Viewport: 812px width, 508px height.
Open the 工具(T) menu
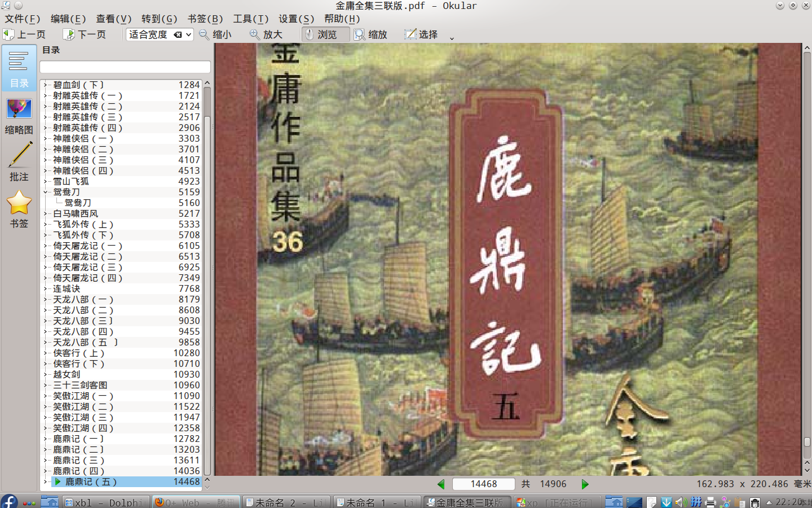[x=251, y=19]
